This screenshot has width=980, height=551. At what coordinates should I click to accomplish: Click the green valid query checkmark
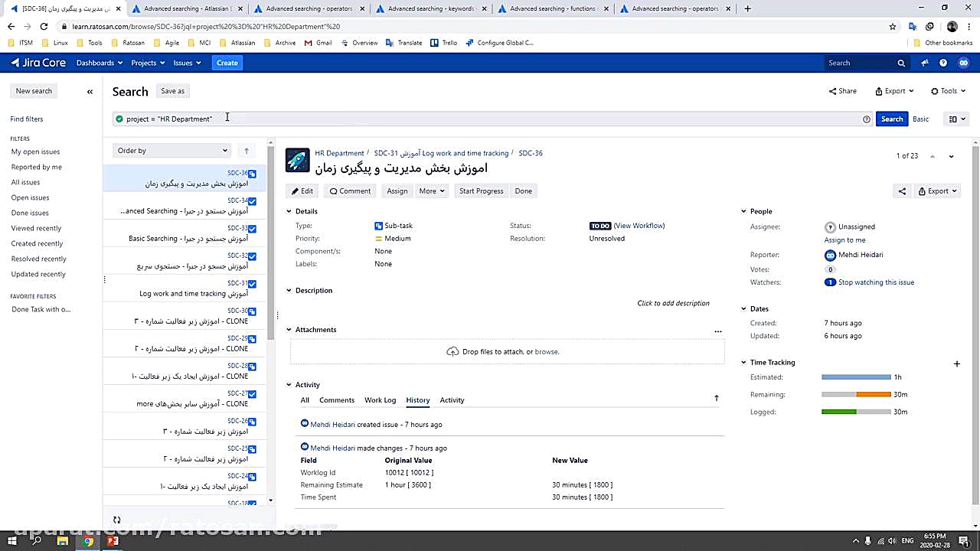point(119,119)
